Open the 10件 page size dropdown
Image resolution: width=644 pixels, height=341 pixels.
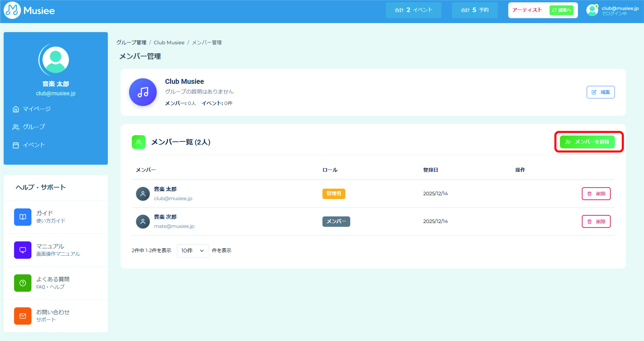(x=193, y=251)
